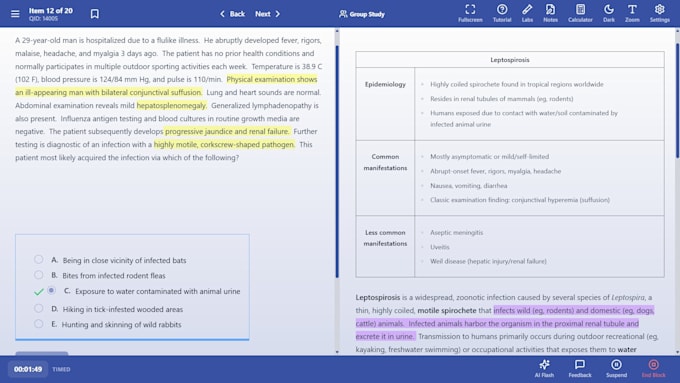Click highlighted 'highly motile, corkscrew-shaped pathogen'
680x383 pixels.
[x=224, y=144]
